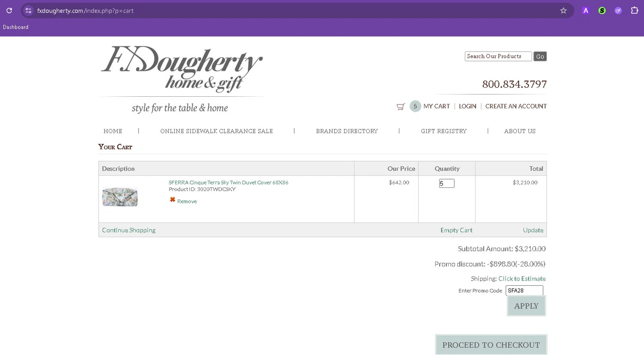Click the Your Cart heading
644x355 pixels.
(x=115, y=147)
